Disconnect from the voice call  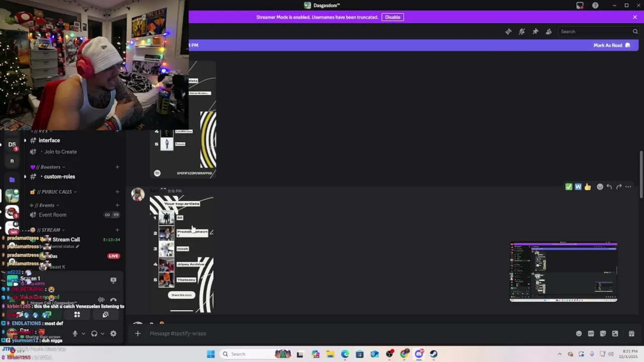(x=113, y=300)
